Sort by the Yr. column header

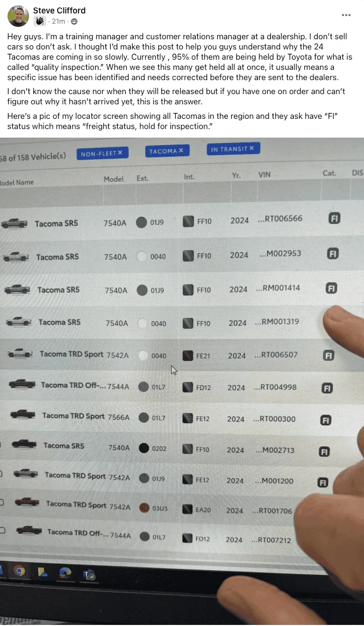point(236,175)
